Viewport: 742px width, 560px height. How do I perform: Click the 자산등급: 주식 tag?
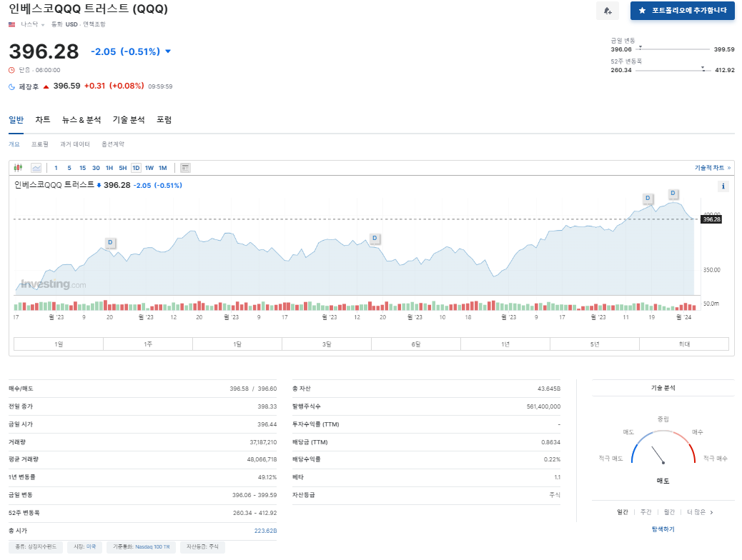[202, 546]
